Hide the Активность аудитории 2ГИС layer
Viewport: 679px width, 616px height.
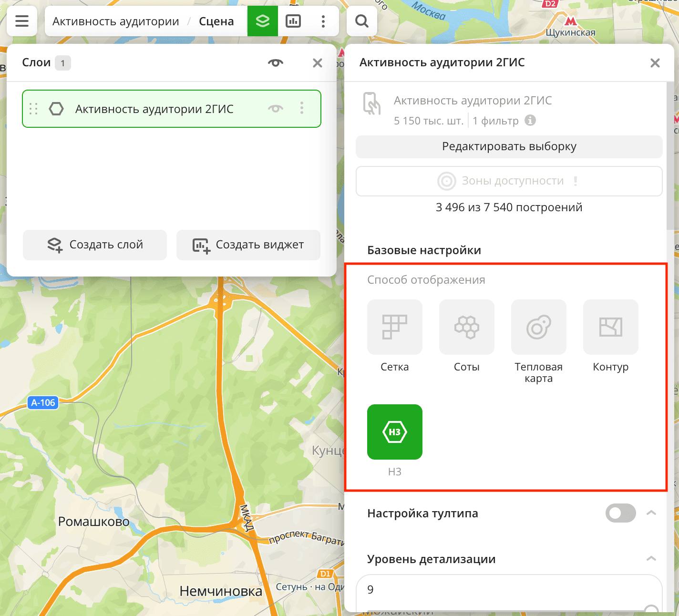pyautogui.click(x=276, y=109)
